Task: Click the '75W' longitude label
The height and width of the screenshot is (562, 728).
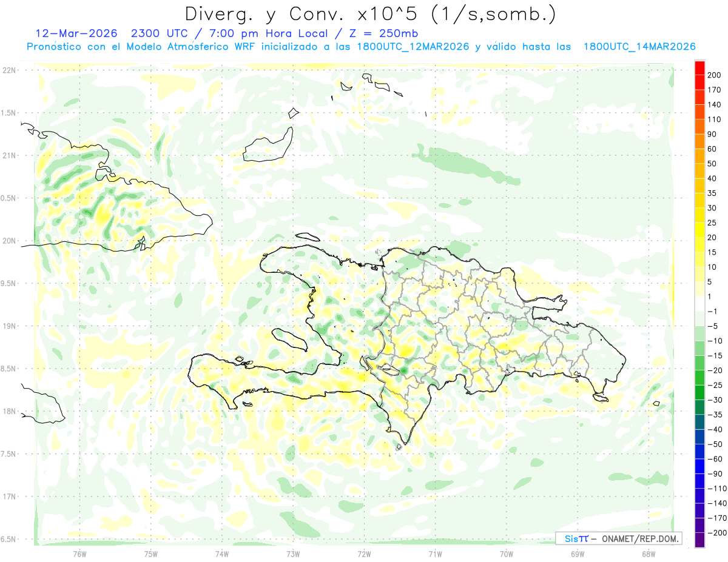Action: coord(151,554)
